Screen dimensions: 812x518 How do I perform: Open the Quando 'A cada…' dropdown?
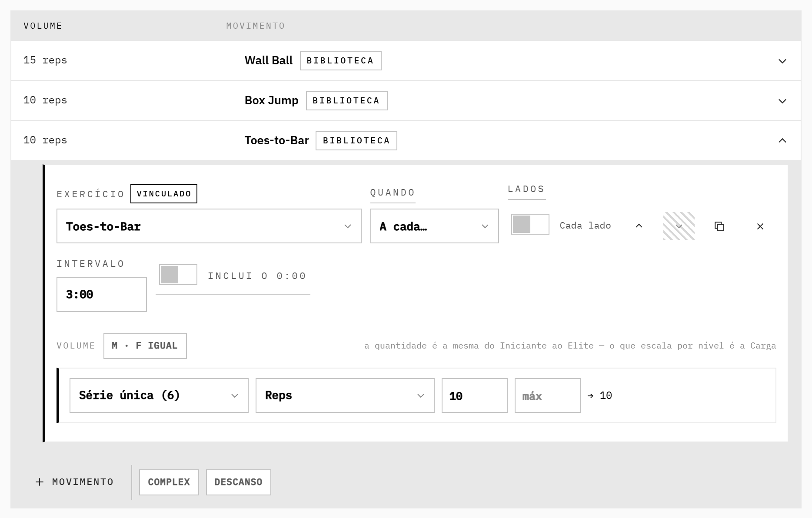(x=435, y=226)
